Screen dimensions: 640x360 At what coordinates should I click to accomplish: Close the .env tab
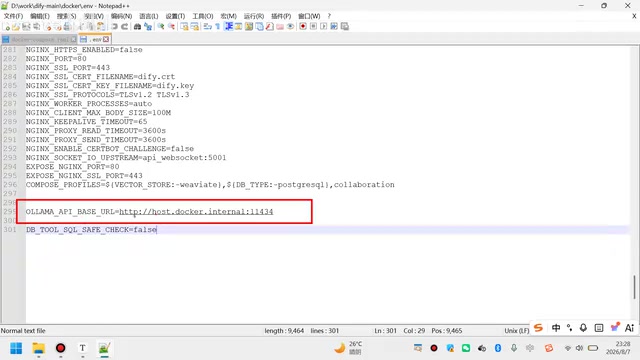(x=106, y=40)
